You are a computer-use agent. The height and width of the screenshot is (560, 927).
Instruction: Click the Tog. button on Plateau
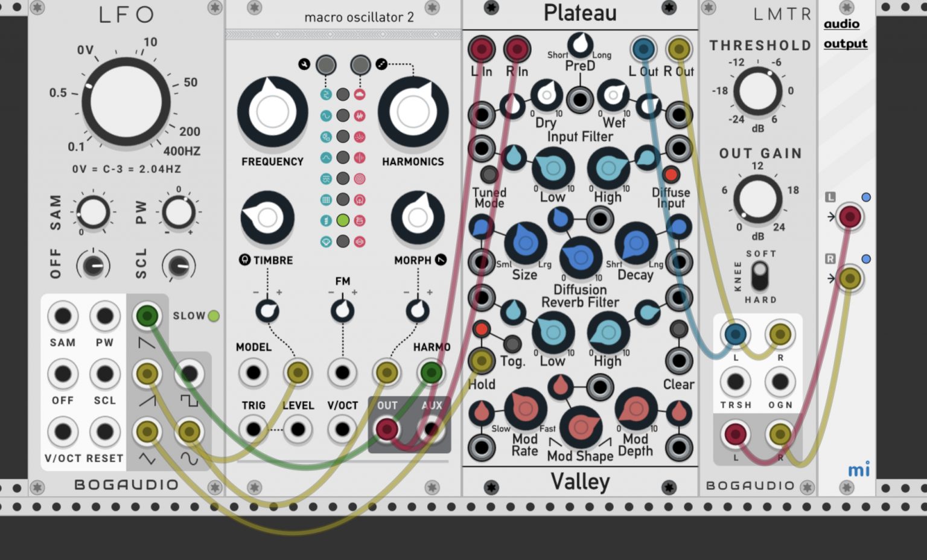[x=512, y=344]
